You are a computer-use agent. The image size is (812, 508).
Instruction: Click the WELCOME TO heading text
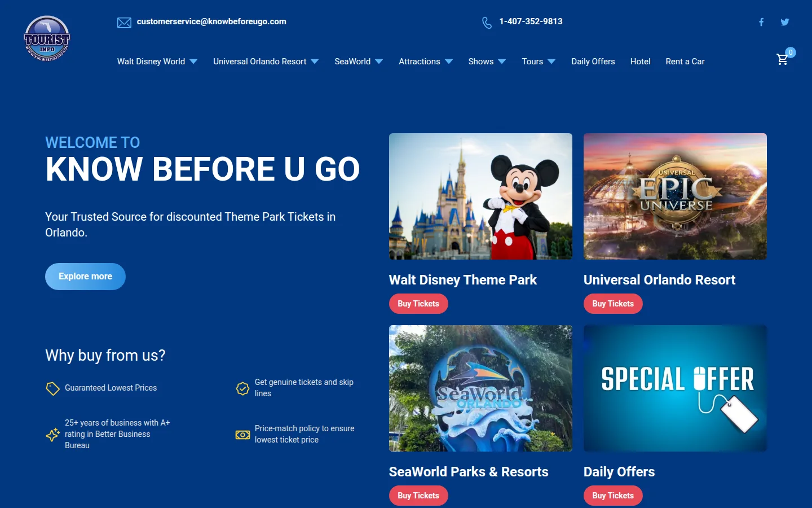point(92,142)
